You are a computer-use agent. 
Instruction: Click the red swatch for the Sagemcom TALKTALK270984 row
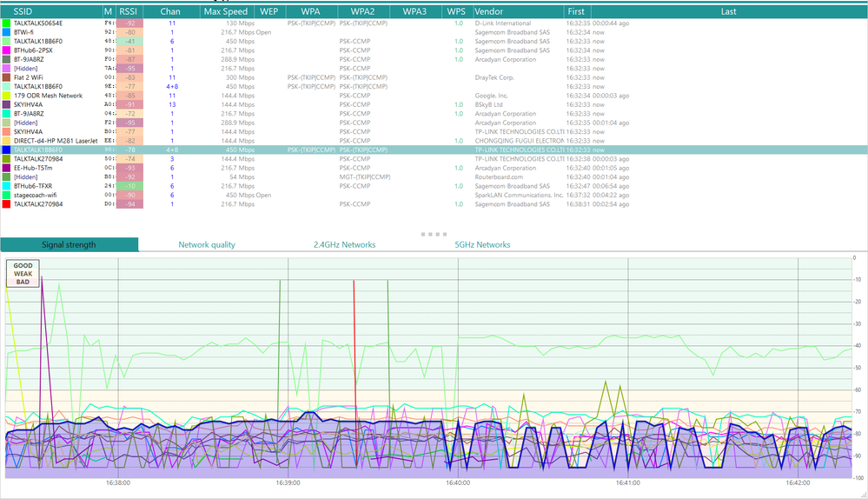click(x=6, y=204)
